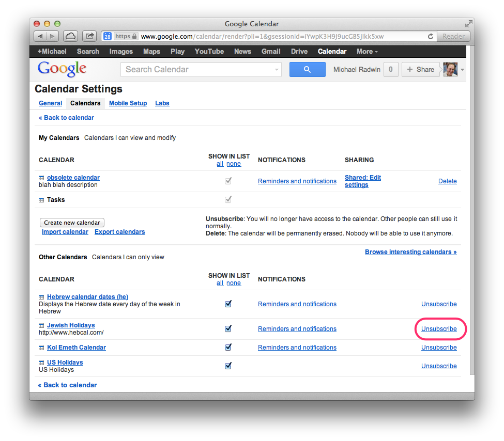Unsubscribe from Hebrew calendar dates
Image resolution: width=504 pixels, height=441 pixels.
pos(439,304)
